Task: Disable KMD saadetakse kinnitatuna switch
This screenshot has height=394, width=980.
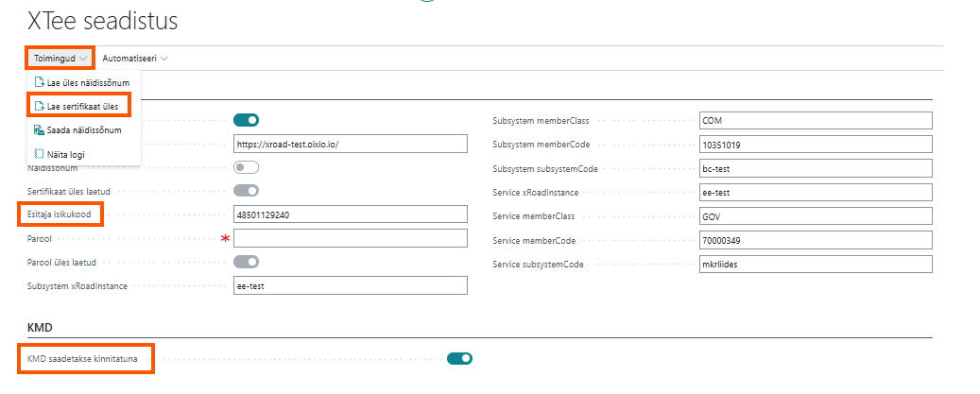Action: coord(459,358)
